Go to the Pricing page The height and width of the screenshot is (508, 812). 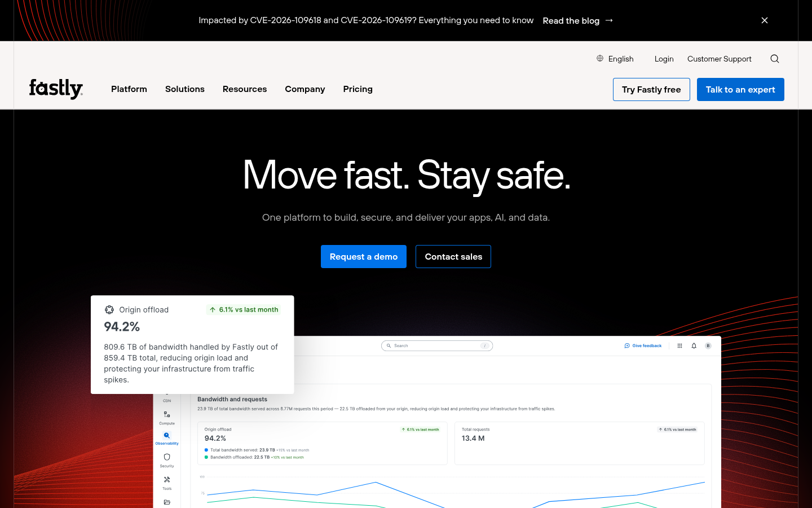[358, 89]
